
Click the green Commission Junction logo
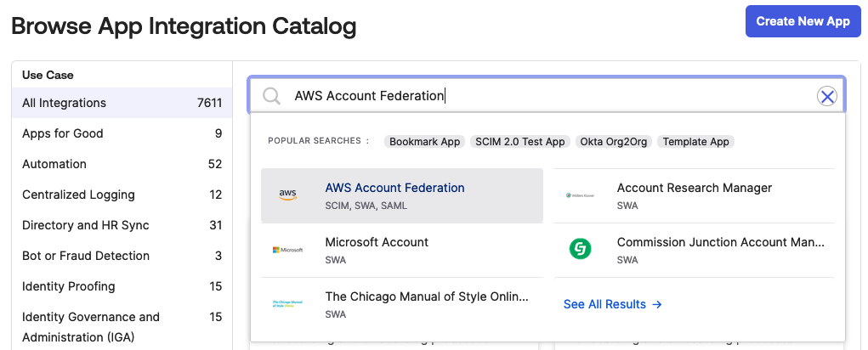point(580,250)
